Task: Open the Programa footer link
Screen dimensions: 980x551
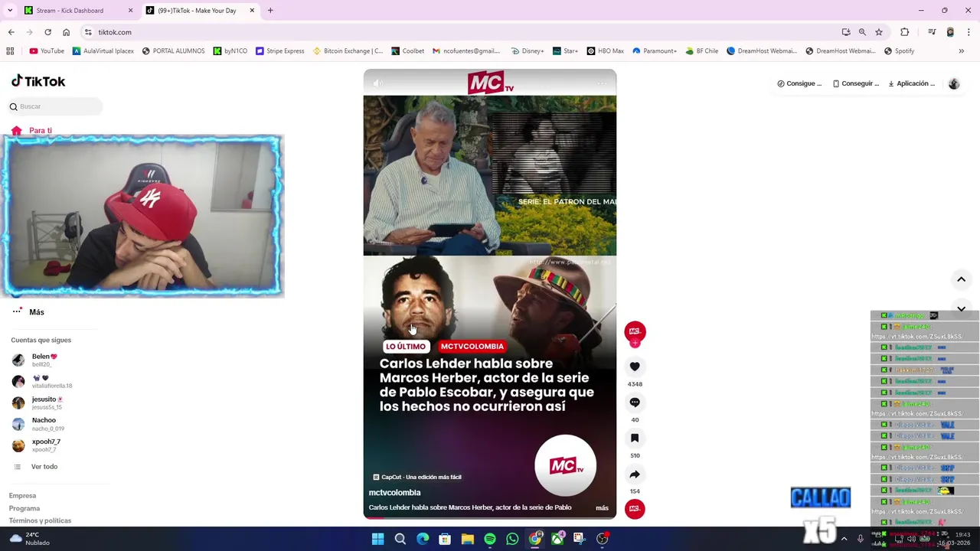Action: click(x=24, y=508)
